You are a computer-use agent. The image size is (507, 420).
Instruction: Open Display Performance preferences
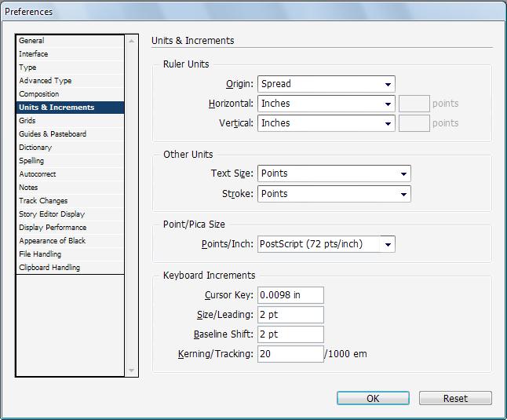click(x=70, y=228)
